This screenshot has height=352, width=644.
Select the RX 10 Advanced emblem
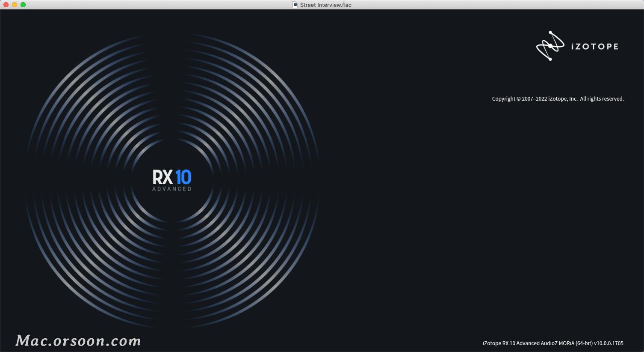pyautogui.click(x=172, y=179)
